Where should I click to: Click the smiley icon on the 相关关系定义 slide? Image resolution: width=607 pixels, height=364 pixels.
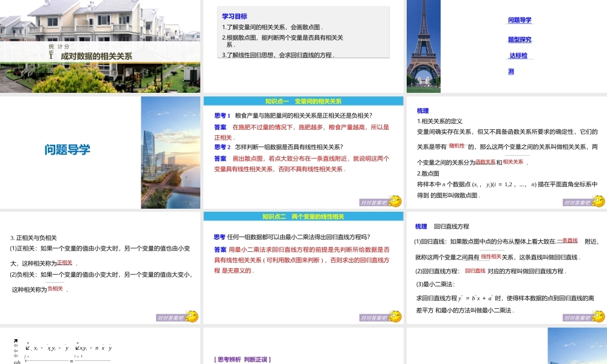tap(600, 201)
